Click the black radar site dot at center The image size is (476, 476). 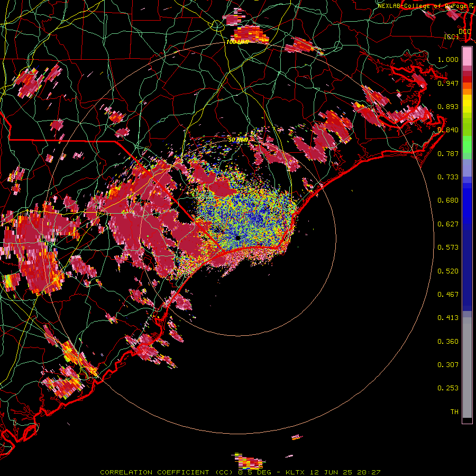coord(237,237)
